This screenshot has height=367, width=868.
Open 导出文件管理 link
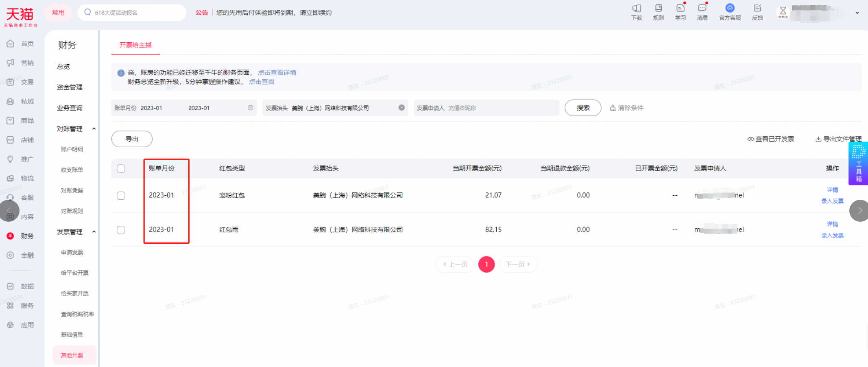(x=839, y=139)
